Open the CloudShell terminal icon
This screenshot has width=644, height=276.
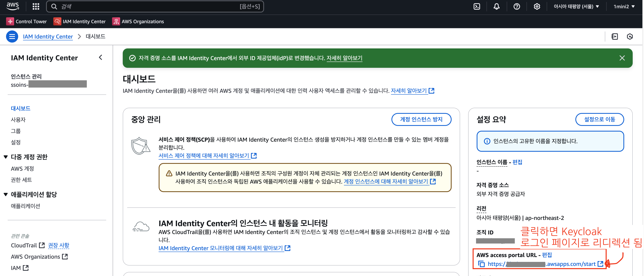click(477, 6)
